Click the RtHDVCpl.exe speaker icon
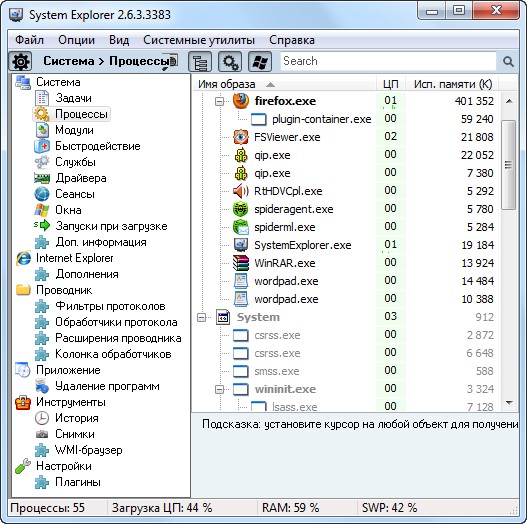 (241, 191)
